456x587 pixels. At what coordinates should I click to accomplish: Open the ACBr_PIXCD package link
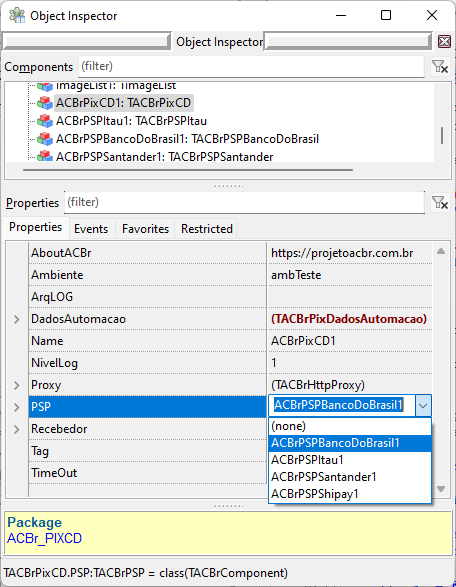45,538
